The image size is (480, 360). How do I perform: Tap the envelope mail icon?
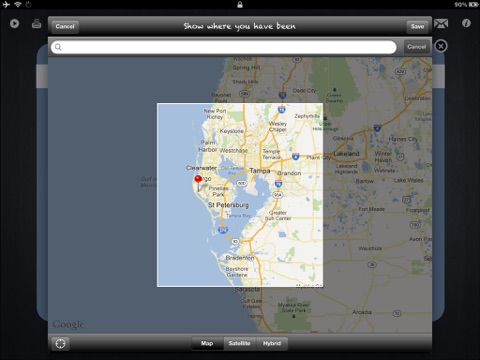[441, 24]
